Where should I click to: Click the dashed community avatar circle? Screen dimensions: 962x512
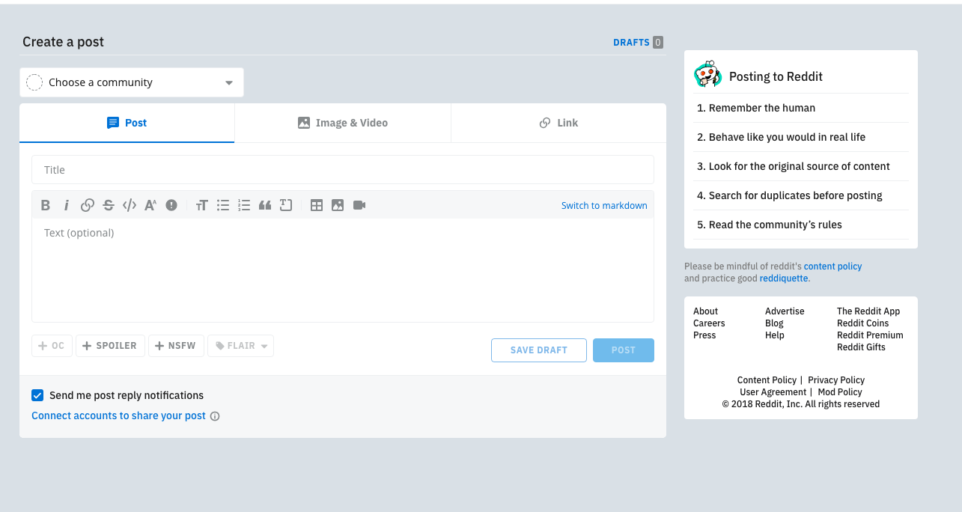point(34,82)
